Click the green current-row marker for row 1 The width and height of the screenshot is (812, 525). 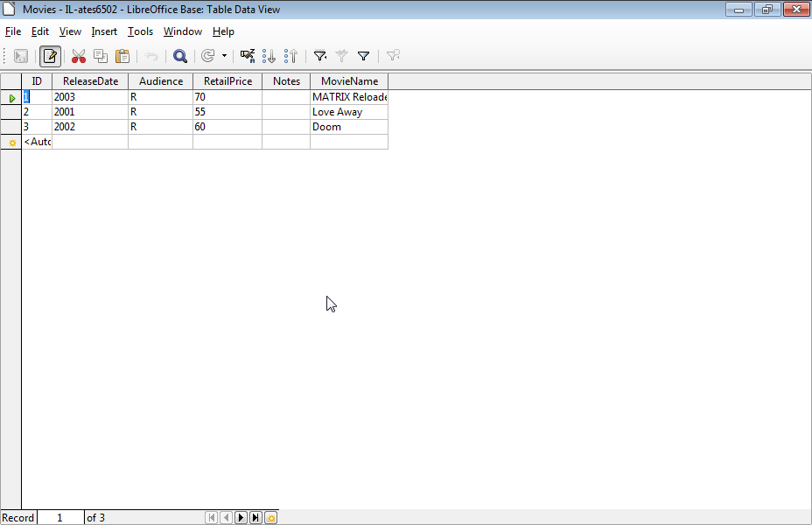pyautogui.click(x=10, y=97)
